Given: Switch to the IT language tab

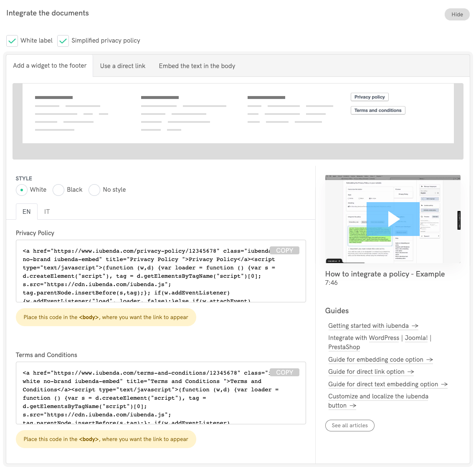Looking at the screenshot, I should (x=47, y=211).
